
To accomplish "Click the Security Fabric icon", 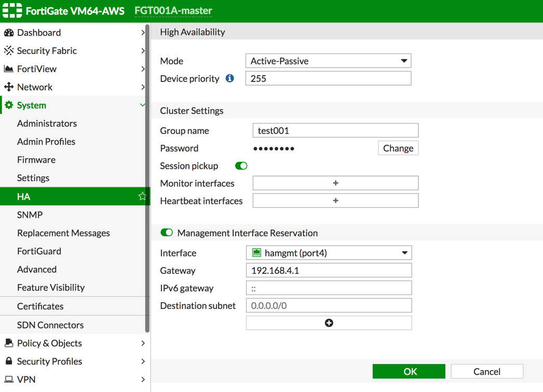I will coord(9,51).
